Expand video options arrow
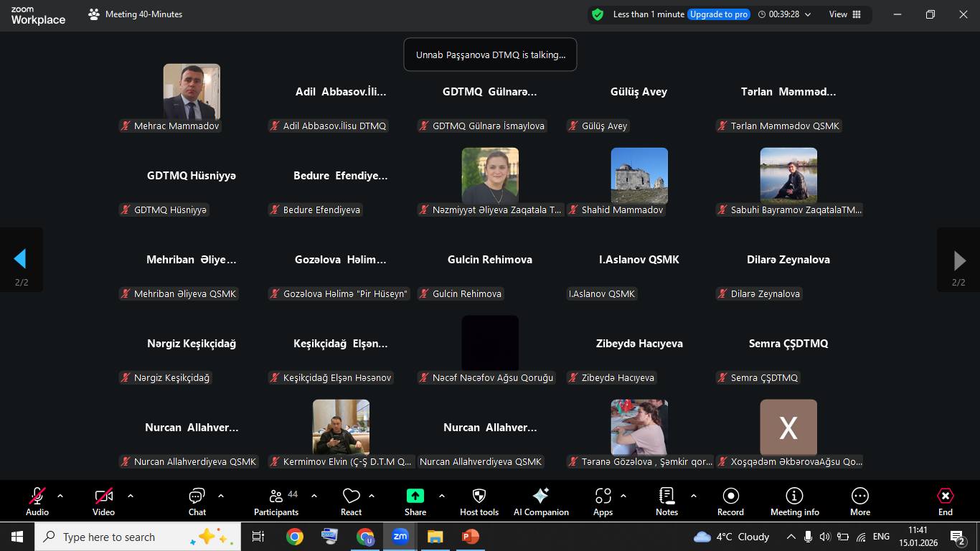This screenshot has width=980, height=551. (131, 496)
